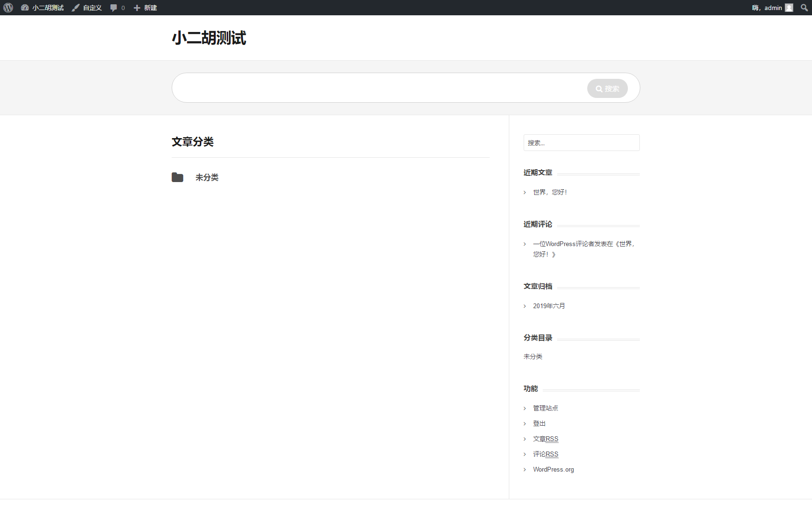Open the 未分类 category in main content
The height and width of the screenshot is (528, 812).
tap(207, 177)
